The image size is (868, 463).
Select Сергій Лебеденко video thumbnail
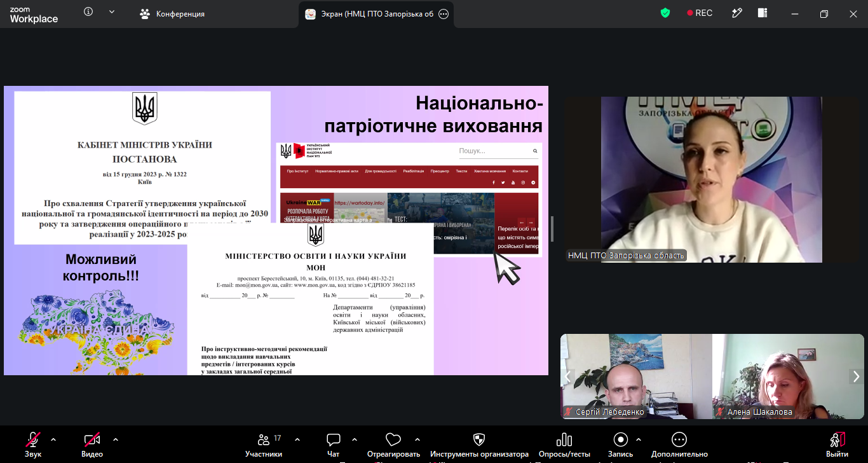pos(636,377)
